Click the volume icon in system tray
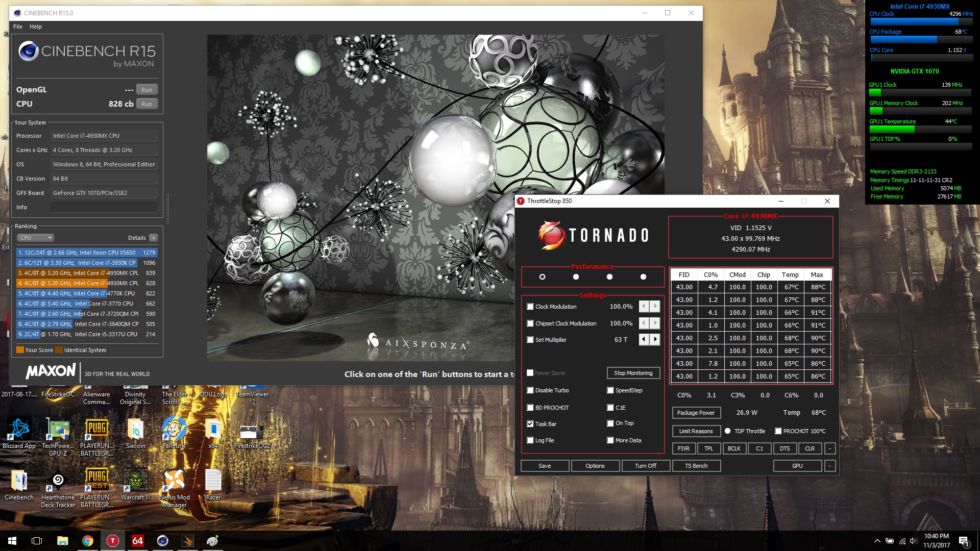 [x=914, y=541]
